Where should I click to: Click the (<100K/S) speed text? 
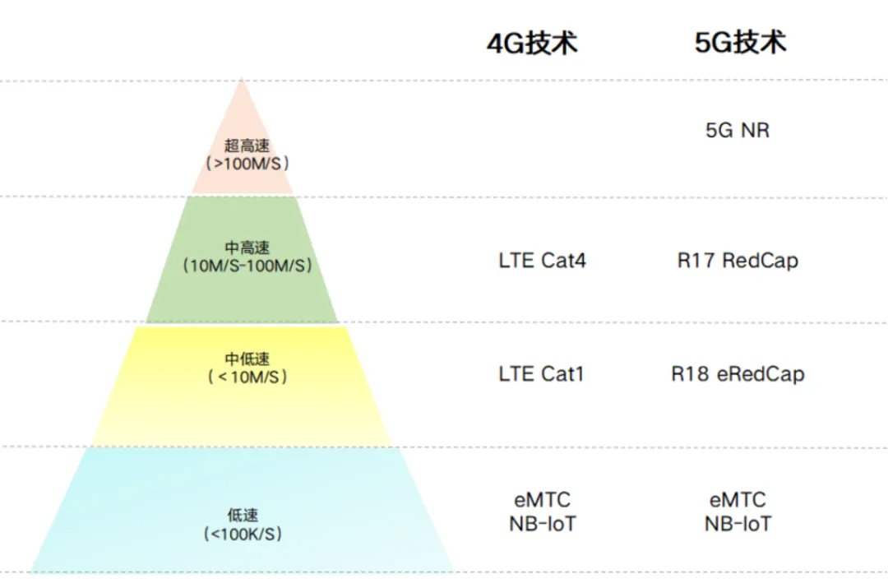click(243, 535)
